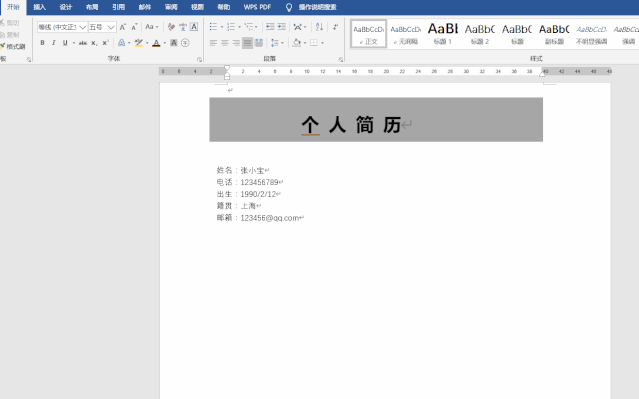Open the Insert tab

[40, 7]
